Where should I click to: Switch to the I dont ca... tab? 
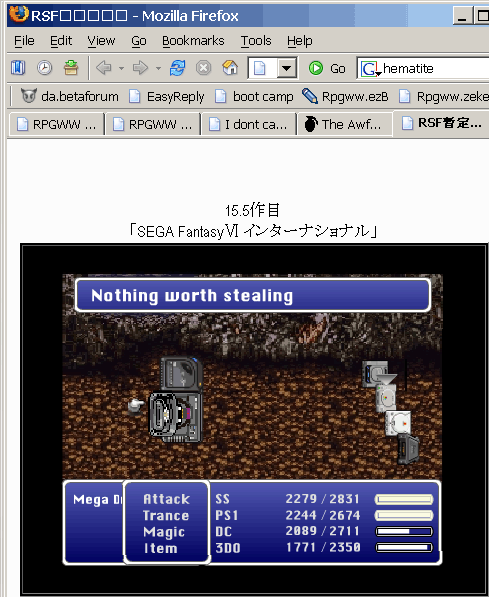click(x=249, y=124)
